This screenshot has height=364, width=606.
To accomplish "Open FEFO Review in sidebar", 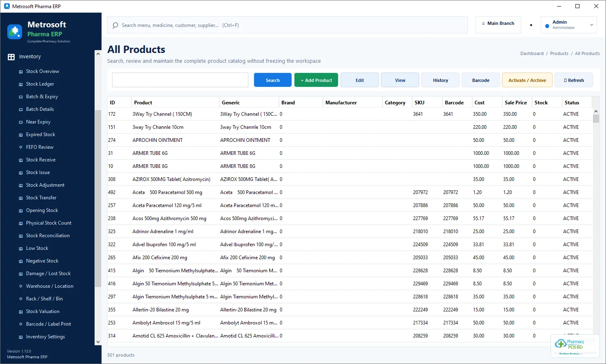I will point(40,147).
